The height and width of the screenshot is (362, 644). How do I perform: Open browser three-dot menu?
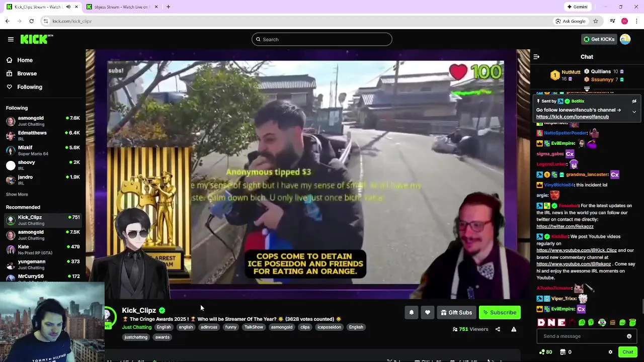click(x=637, y=21)
